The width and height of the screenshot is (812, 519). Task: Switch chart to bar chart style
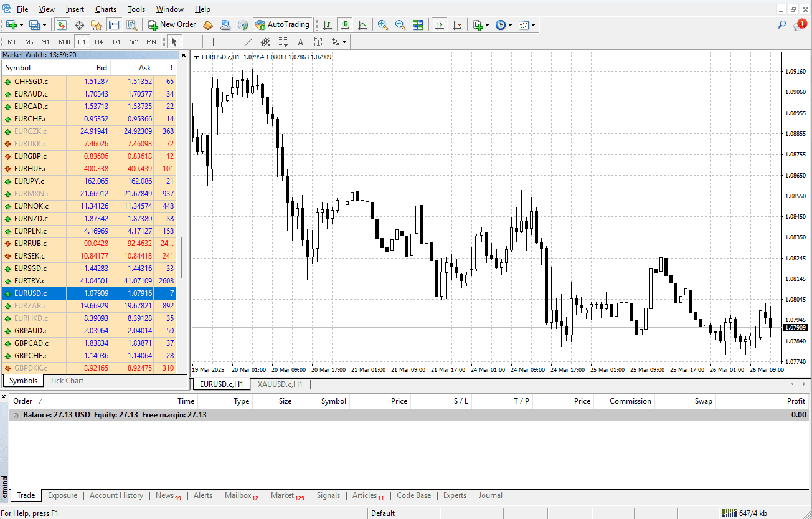coord(328,25)
